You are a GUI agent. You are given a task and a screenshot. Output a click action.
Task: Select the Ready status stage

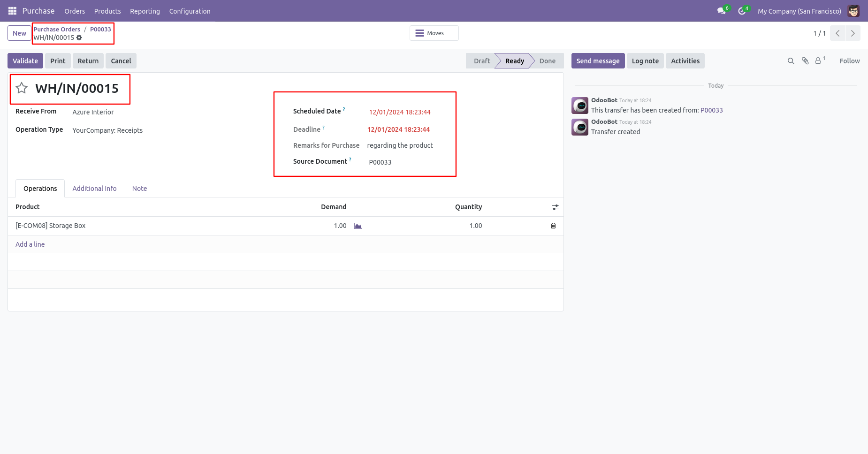[x=514, y=61]
